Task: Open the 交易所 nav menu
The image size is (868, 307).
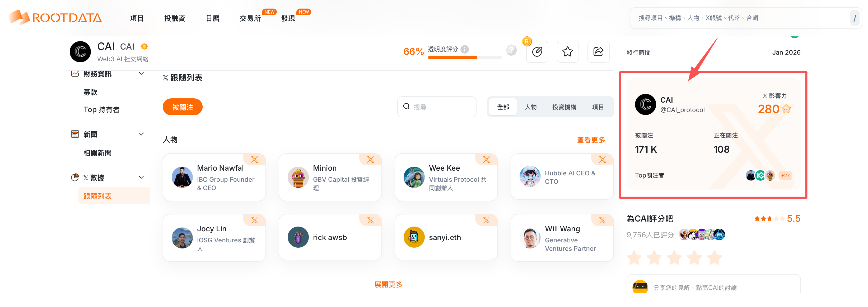Action: pyautogui.click(x=250, y=18)
